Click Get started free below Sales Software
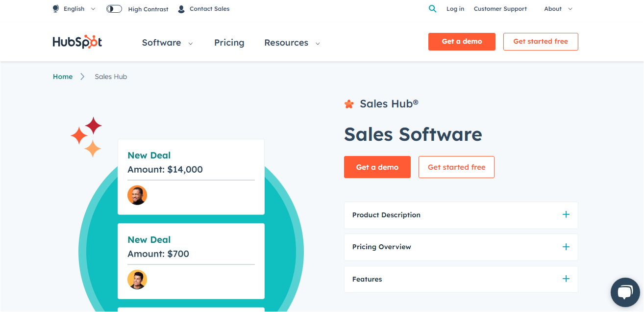This screenshot has height=312, width=644. [x=456, y=167]
